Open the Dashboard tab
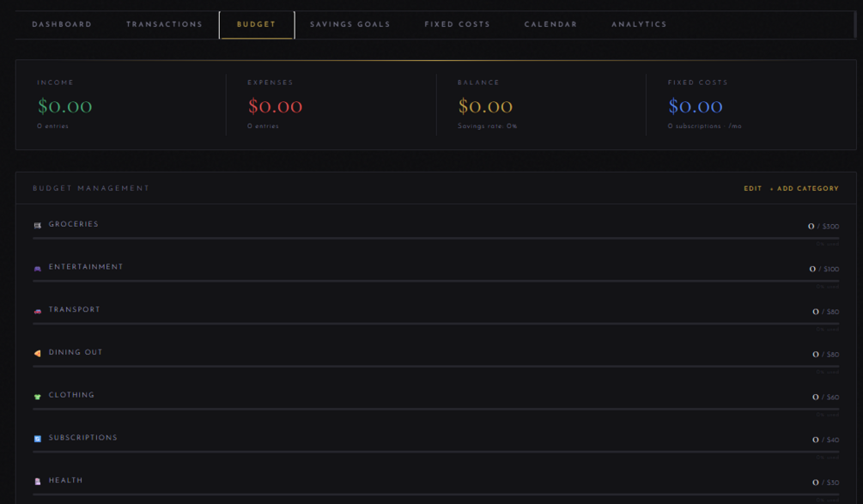 [62, 24]
